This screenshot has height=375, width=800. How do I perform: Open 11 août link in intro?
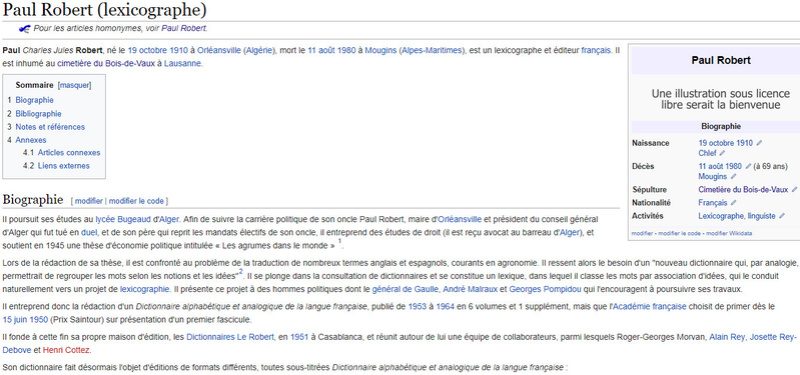point(321,51)
